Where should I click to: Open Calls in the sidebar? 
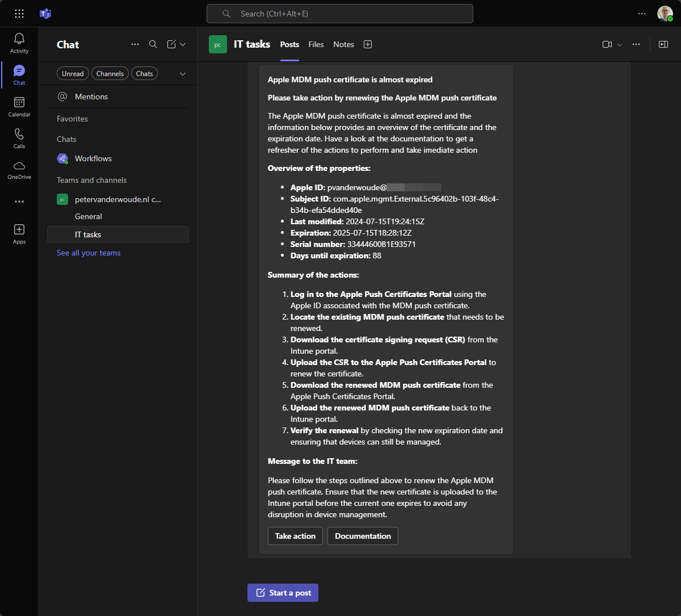point(19,139)
